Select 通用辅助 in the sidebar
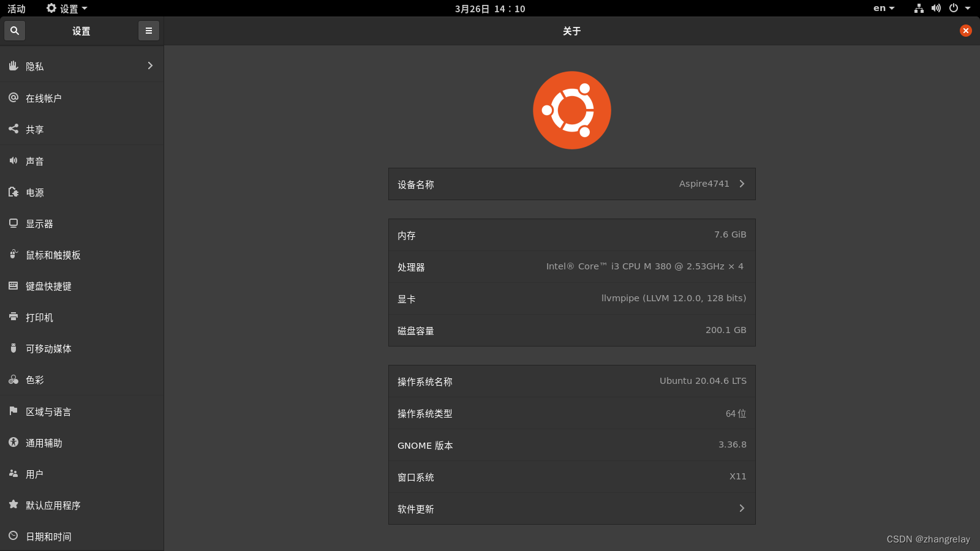This screenshot has height=551, width=980. [x=82, y=443]
